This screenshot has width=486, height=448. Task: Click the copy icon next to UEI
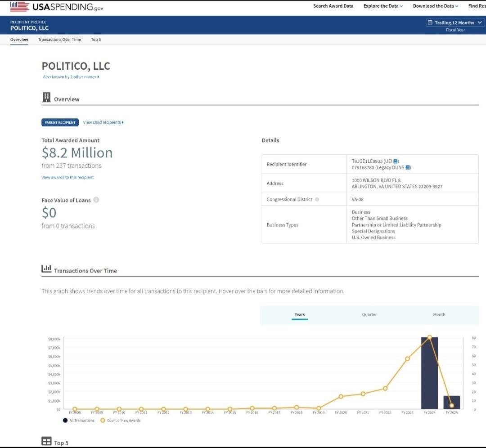pos(396,161)
